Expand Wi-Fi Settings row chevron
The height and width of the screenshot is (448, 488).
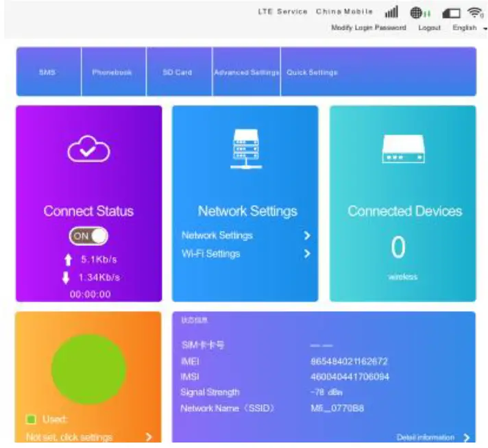click(307, 253)
